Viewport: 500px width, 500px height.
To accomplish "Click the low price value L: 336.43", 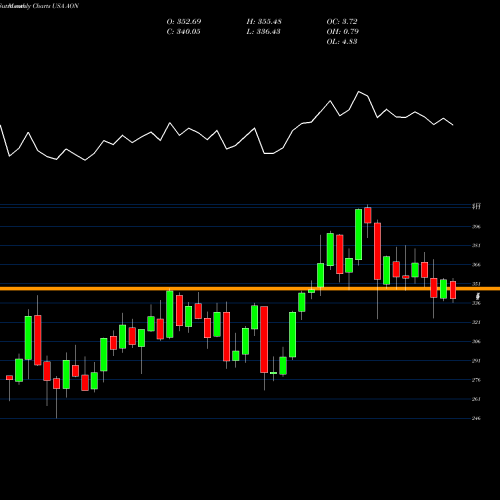I will click(x=263, y=32).
